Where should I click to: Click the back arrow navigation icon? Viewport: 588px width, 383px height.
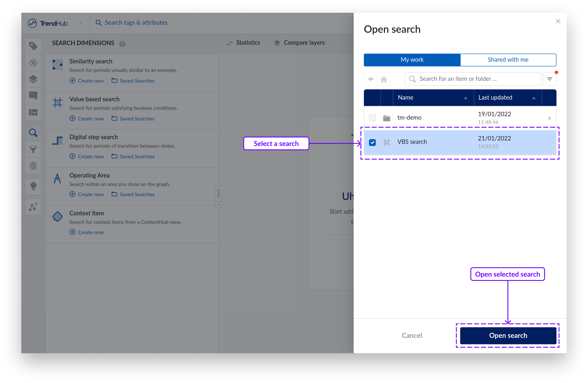tap(370, 79)
